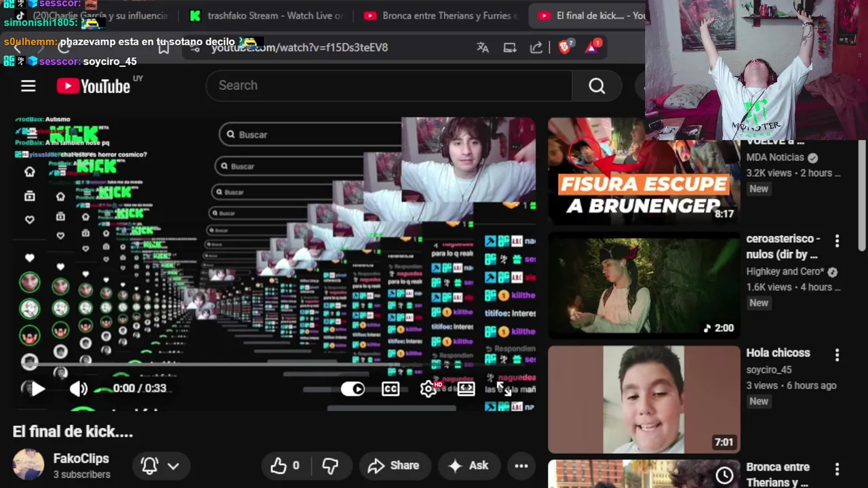
Task: Open the Brave Rewards triangle icon
Action: pos(593,46)
